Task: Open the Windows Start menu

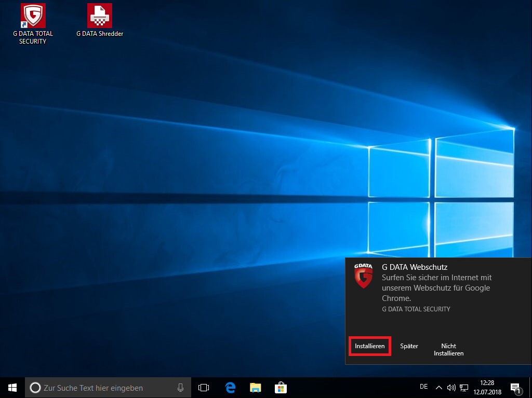Action: pos(12,388)
